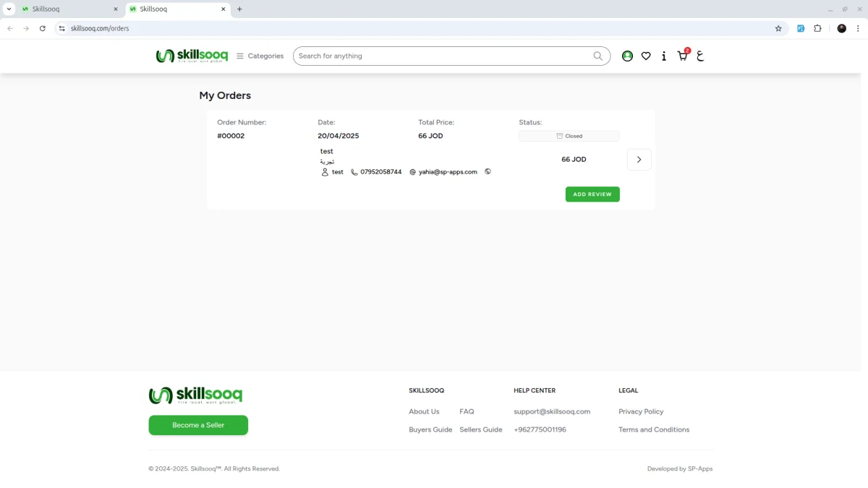
Task: Close the second Skillsooq tab
Action: 224,9
